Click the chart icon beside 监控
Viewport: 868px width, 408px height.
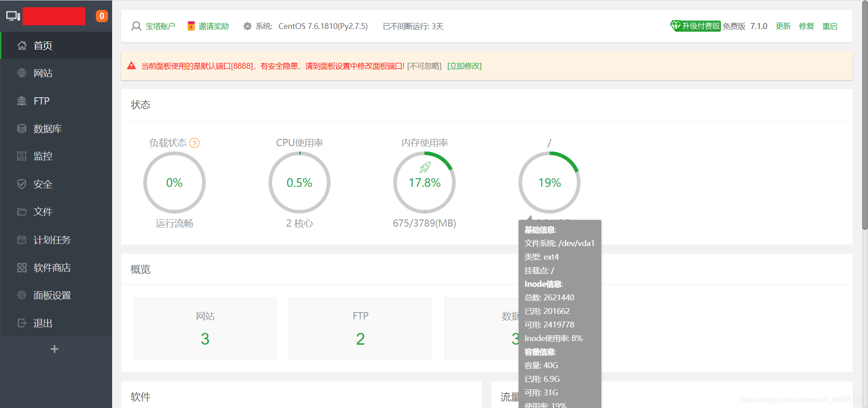tap(22, 156)
